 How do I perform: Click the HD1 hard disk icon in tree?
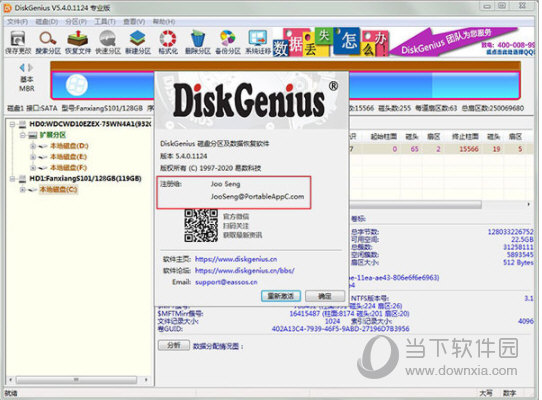pos(22,178)
